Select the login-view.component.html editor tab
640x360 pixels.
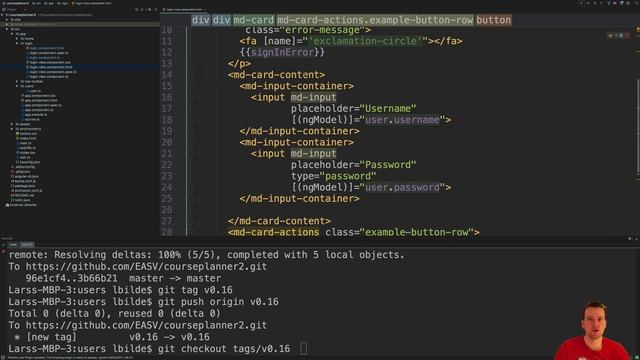click(184, 9)
